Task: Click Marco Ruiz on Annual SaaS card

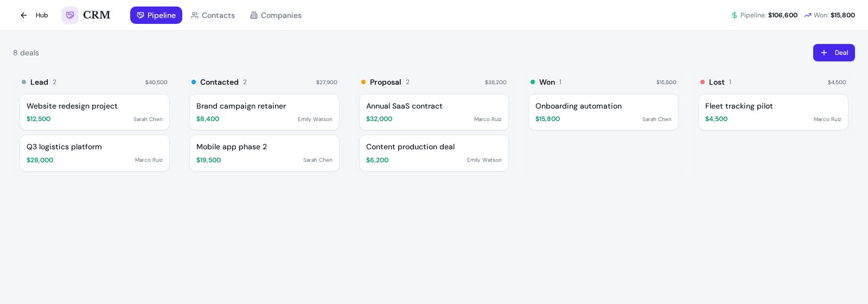Action: point(488,119)
